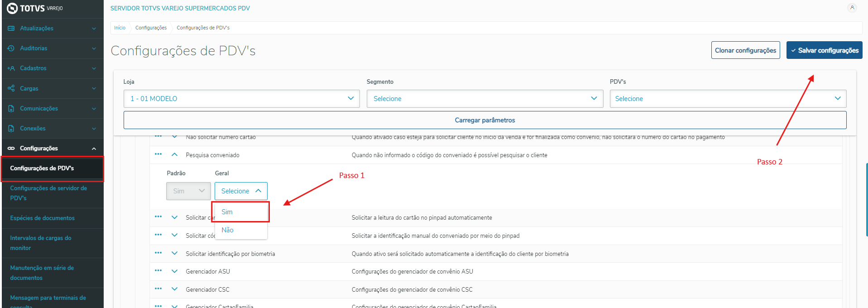Select Gerenciador ASU row text
Image resolution: width=868 pixels, height=308 pixels.
point(208,272)
